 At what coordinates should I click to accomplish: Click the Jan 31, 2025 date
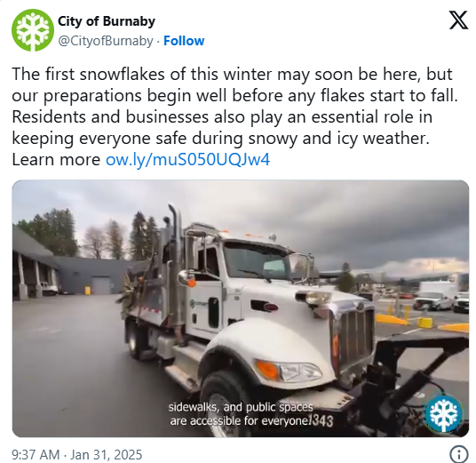[107, 455]
